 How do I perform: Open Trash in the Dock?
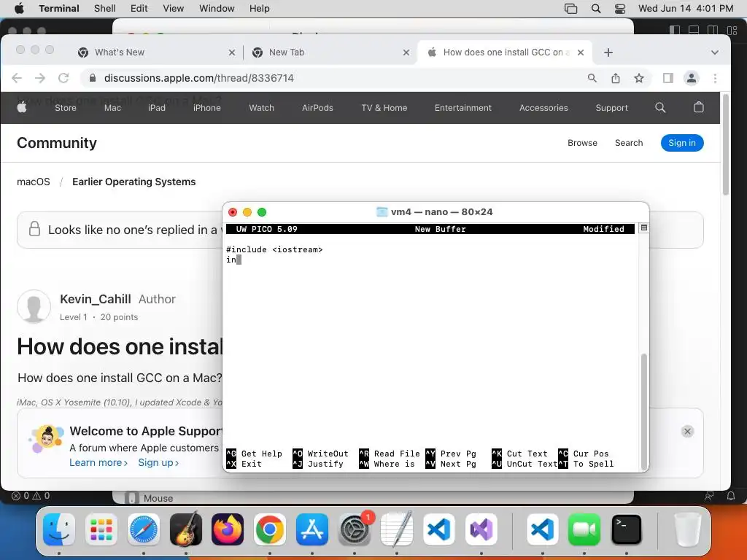[x=687, y=529]
